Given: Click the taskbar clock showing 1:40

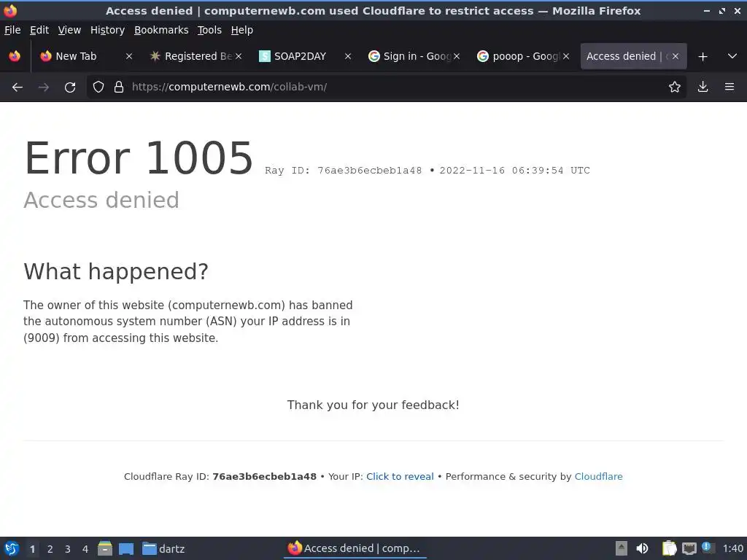Looking at the screenshot, I should point(732,548).
